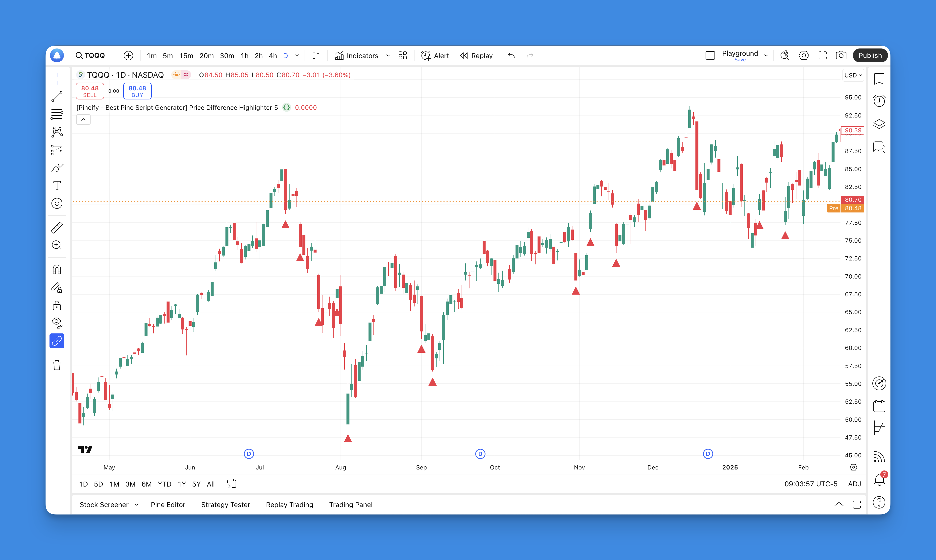Open the alerts clock panel
Screen dimensions: 936x560
(x=879, y=101)
